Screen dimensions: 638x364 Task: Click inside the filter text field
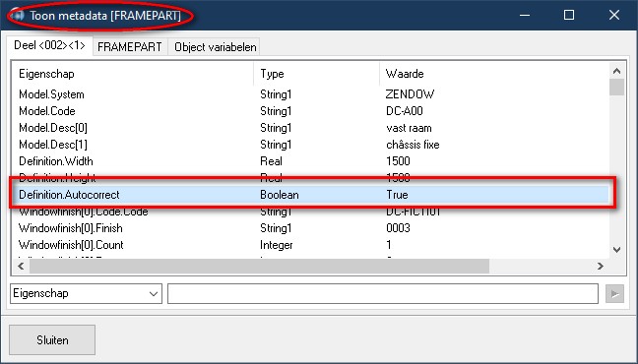(383, 293)
